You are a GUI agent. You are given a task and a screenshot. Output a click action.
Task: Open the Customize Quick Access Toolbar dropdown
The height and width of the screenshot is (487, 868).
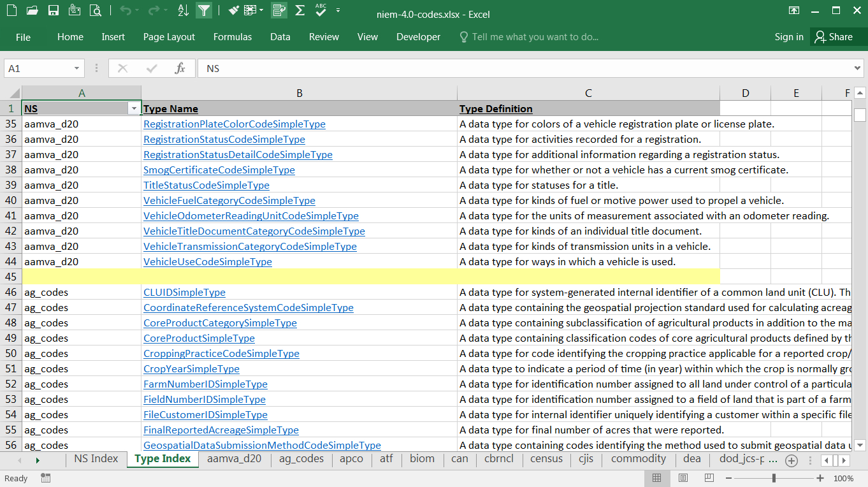[x=338, y=11]
